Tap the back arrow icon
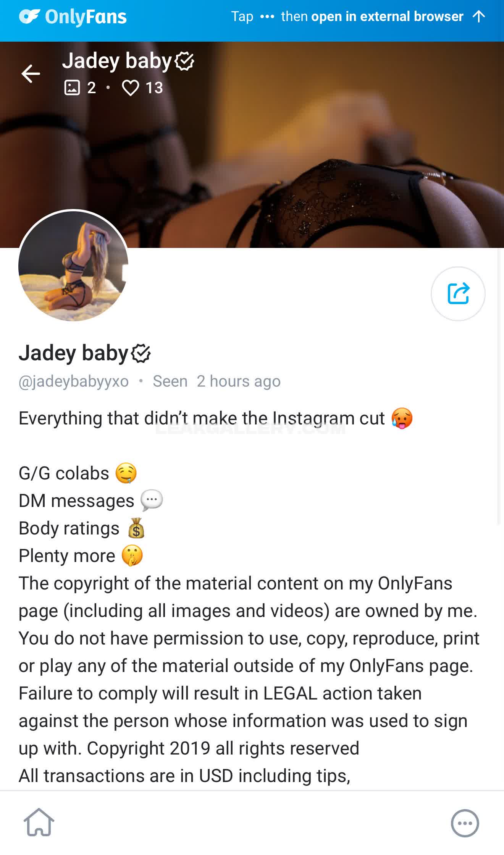This screenshot has width=504, height=855. tap(31, 74)
